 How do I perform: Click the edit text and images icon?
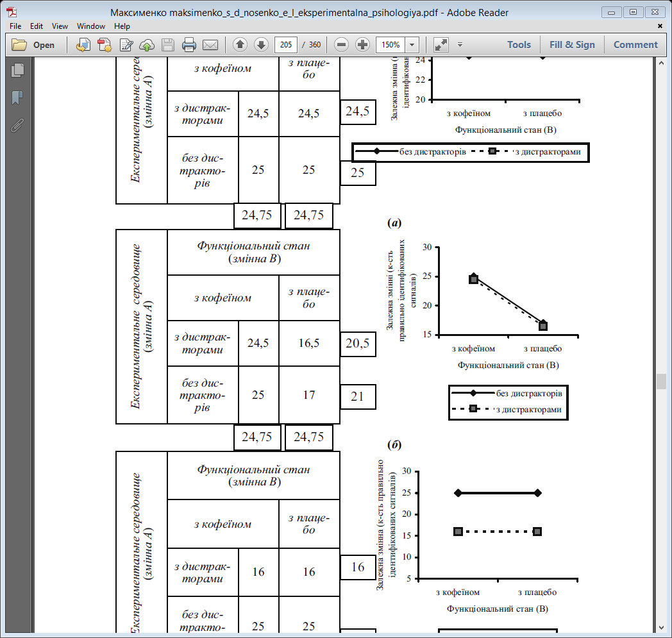click(x=126, y=44)
